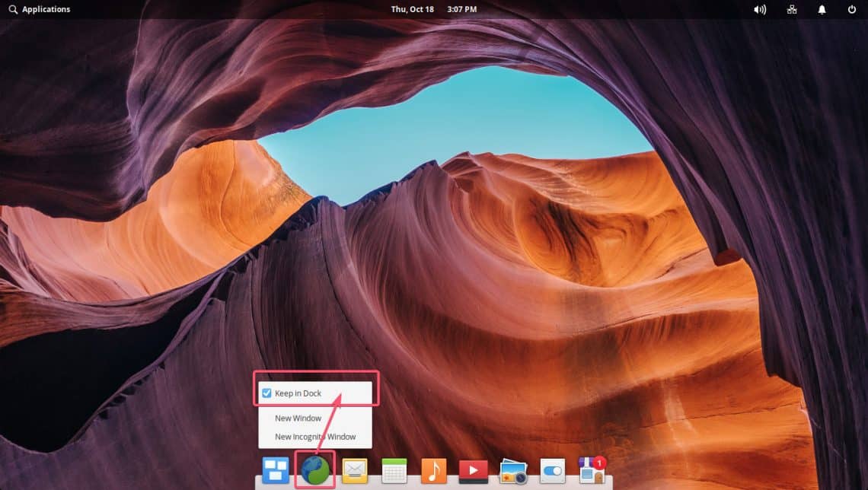Image resolution: width=868 pixels, height=490 pixels.
Task: Open Multitasking View from the dock
Action: 276,471
